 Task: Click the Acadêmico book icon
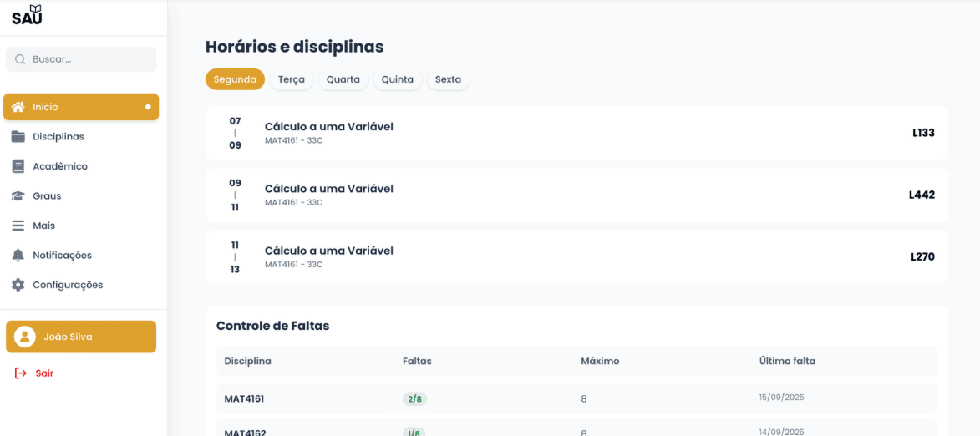(x=18, y=166)
